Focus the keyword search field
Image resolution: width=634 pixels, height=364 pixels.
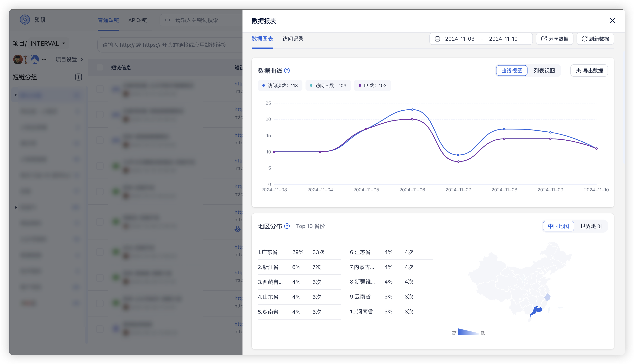click(x=201, y=20)
